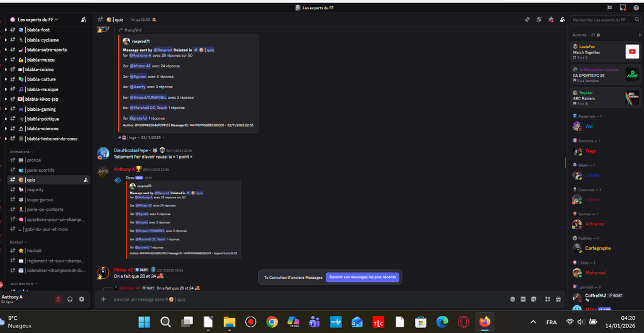Image resolution: width=644 pixels, height=333 pixels.
Task: Open GIF picker icon
Action: click(523, 299)
